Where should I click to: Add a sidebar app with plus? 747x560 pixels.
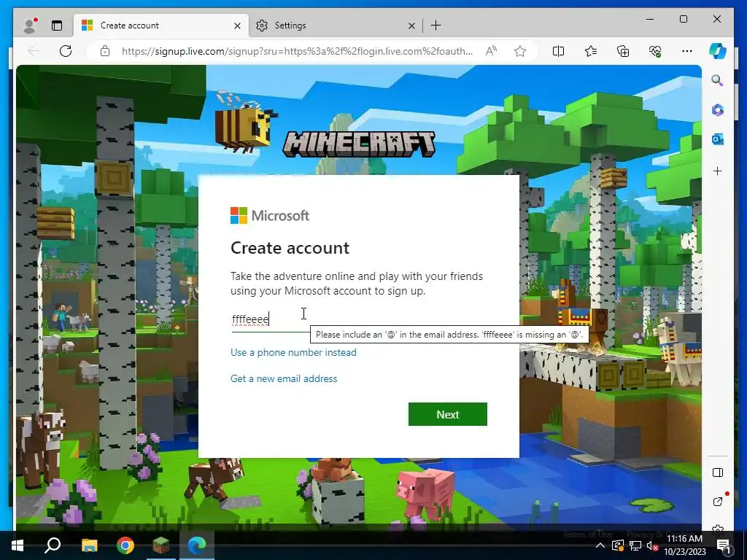click(718, 171)
